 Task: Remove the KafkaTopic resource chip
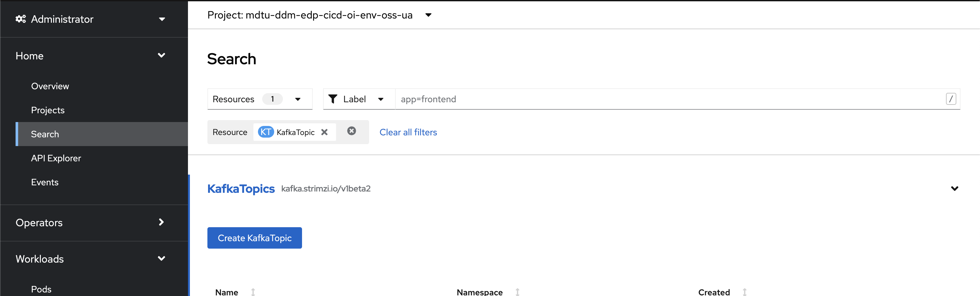click(x=324, y=132)
